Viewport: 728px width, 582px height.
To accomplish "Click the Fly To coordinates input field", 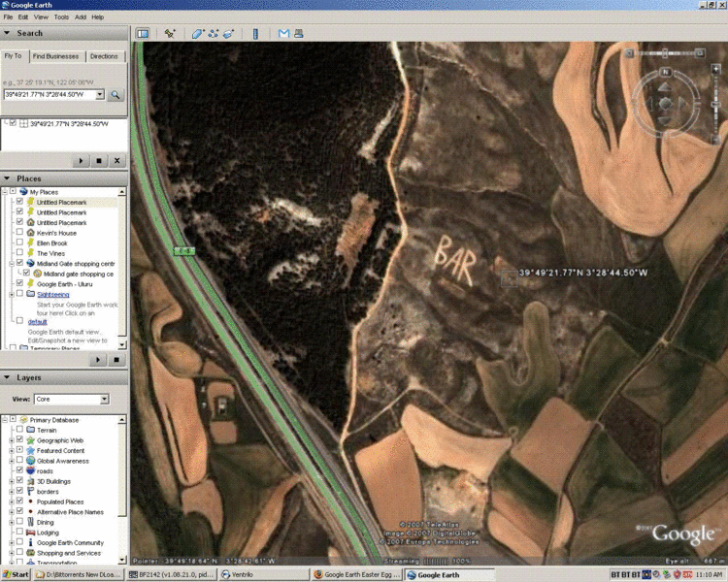I will click(x=50, y=95).
